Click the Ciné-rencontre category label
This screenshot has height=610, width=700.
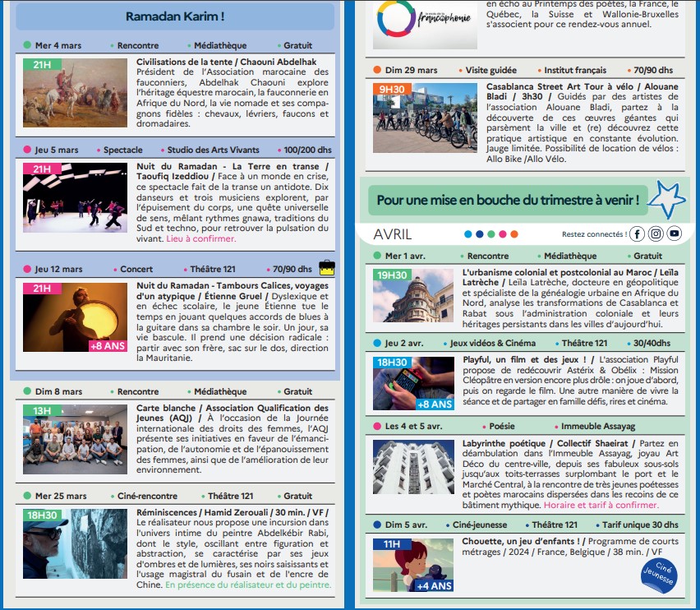pos(147,496)
